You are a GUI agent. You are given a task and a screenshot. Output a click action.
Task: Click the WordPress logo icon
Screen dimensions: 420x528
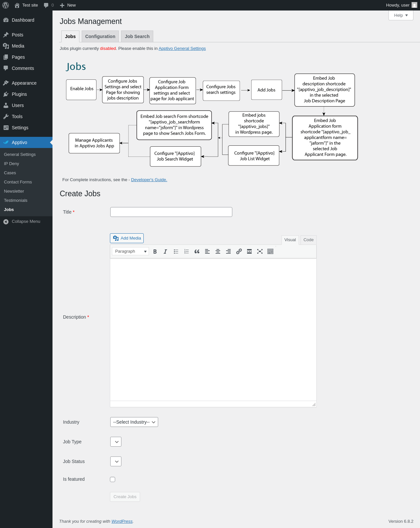coord(6,5)
